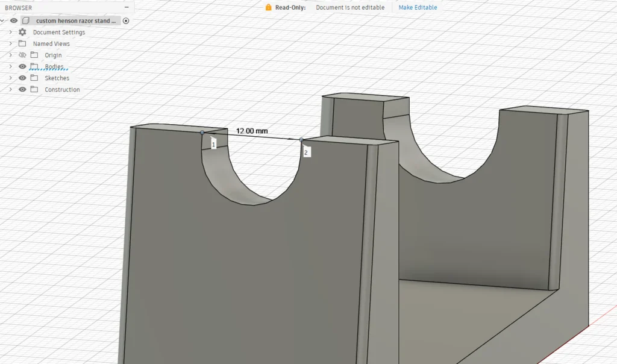The height and width of the screenshot is (364, 617).
Task: Hide the Construction folder via eye icon
Action: coord(22,89)
